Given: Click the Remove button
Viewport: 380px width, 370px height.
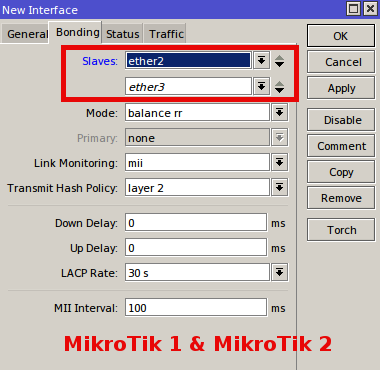Looking at the screenshot, I should [x=341, y=198].
